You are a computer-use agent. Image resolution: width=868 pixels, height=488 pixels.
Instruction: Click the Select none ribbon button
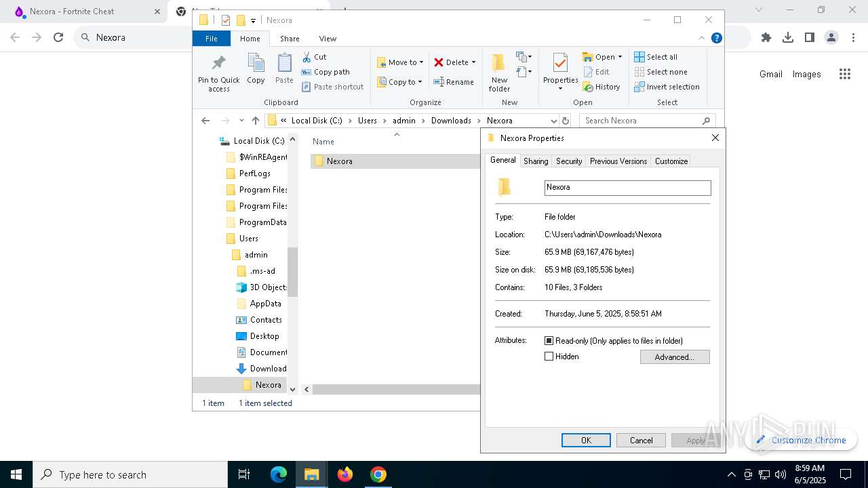point(660,72)
